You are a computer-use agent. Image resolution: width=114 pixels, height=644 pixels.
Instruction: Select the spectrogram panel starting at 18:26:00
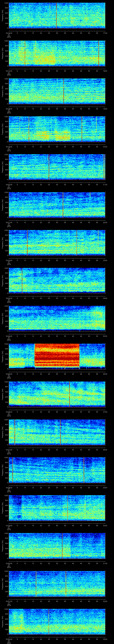point(57,394)
